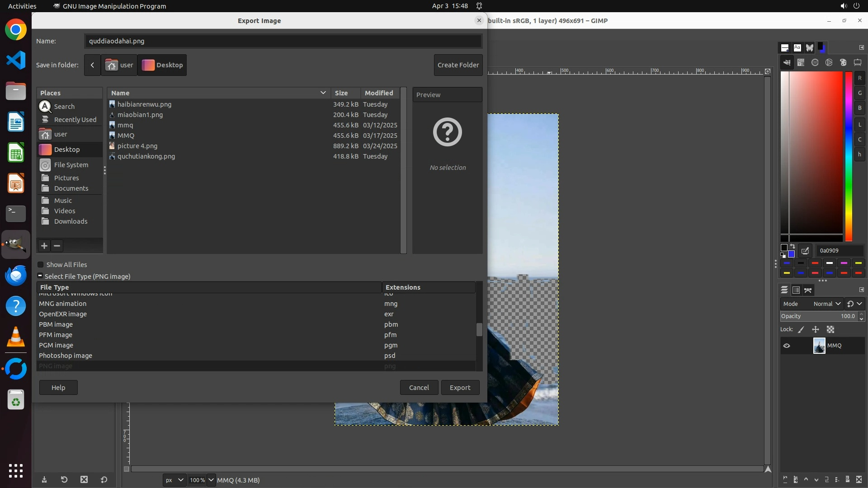The width and height of the screenshot is (868, 488).
Task: Lock the alpha channel checkerboard toggle
Action: pos(830,330)
